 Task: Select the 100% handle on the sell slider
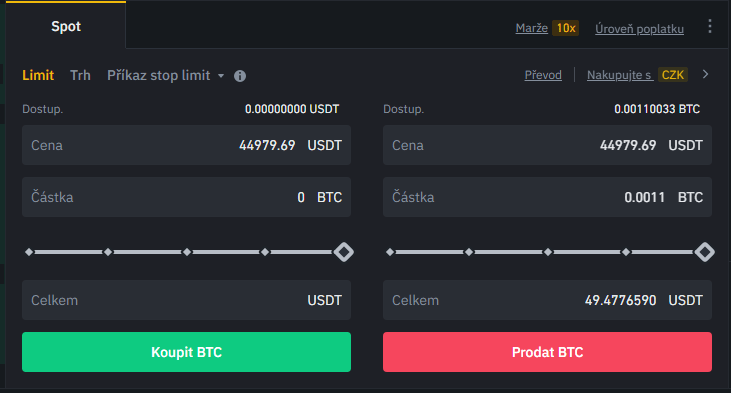(x=704, y=252)
